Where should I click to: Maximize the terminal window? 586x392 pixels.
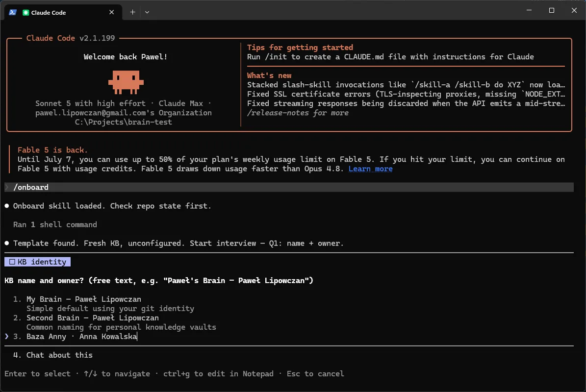(x=551, y=10)
